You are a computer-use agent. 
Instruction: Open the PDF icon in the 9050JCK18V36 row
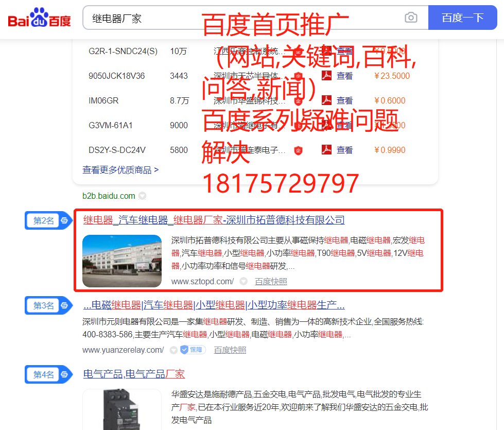click(326, 76)
